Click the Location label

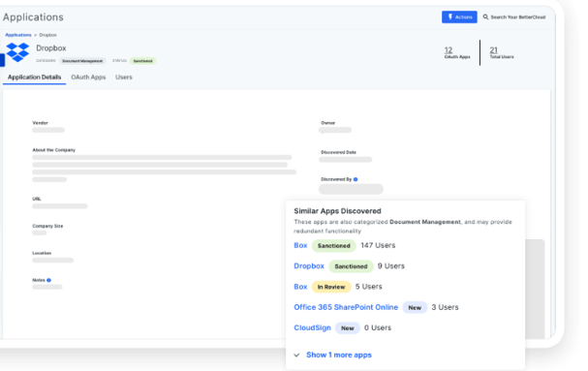42,253
